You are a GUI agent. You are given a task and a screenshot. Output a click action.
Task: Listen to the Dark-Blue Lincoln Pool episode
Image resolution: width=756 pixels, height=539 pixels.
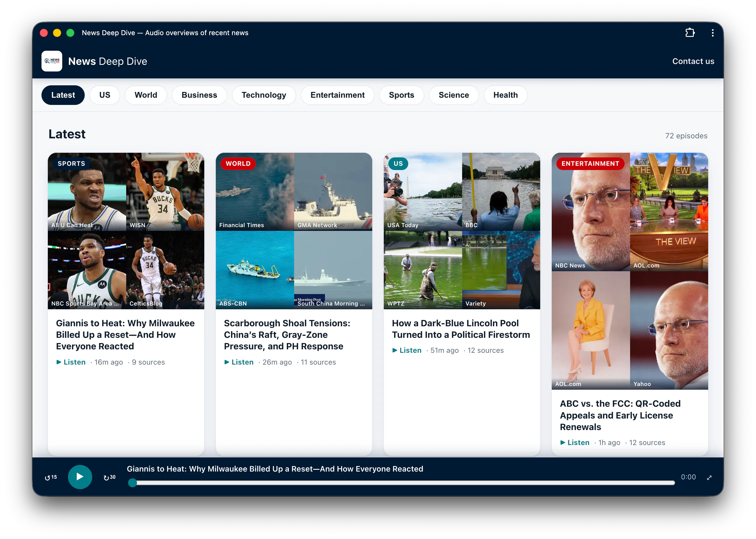[x=407, y=350]
